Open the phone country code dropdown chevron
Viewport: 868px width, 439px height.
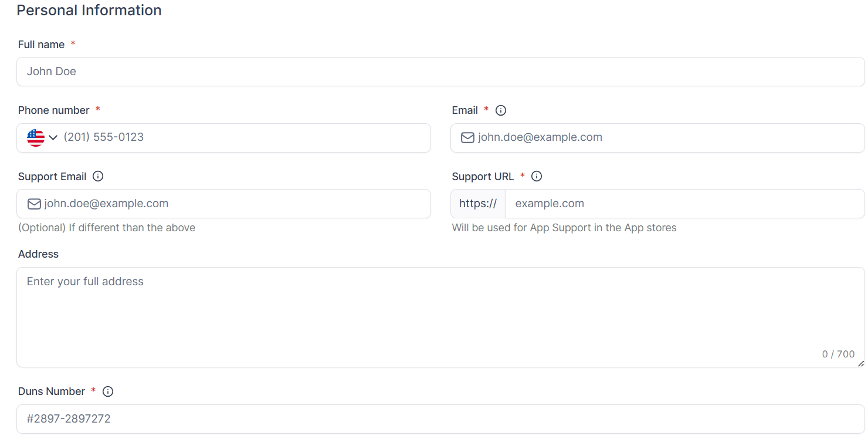[x=53, y=137]
